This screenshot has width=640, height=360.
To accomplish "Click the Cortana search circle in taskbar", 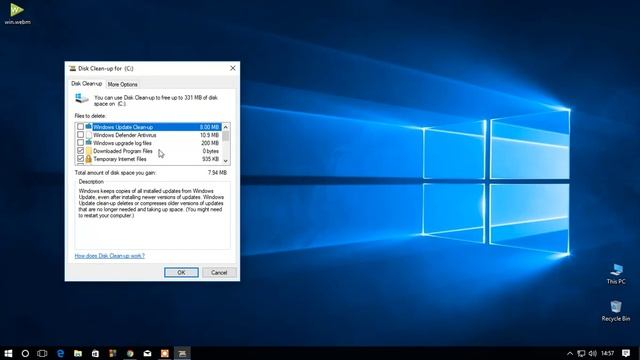I will (x=25, y=353).
